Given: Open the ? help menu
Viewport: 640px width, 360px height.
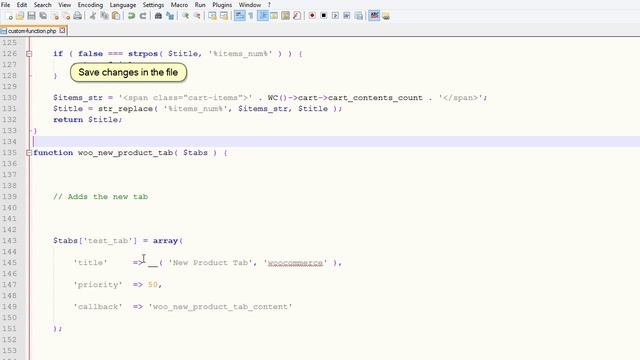Looking at the screenshot, I should 269,5.
